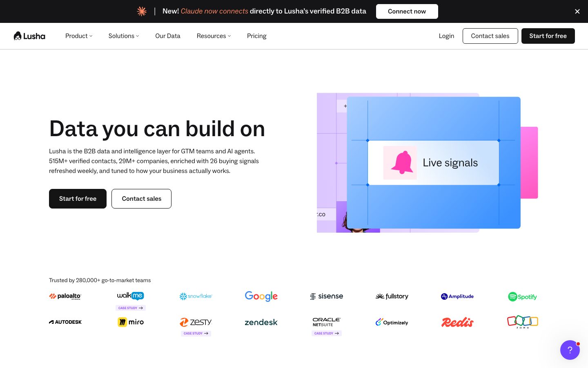
Task: Expand the Product menu
Action: pos(79,36)
